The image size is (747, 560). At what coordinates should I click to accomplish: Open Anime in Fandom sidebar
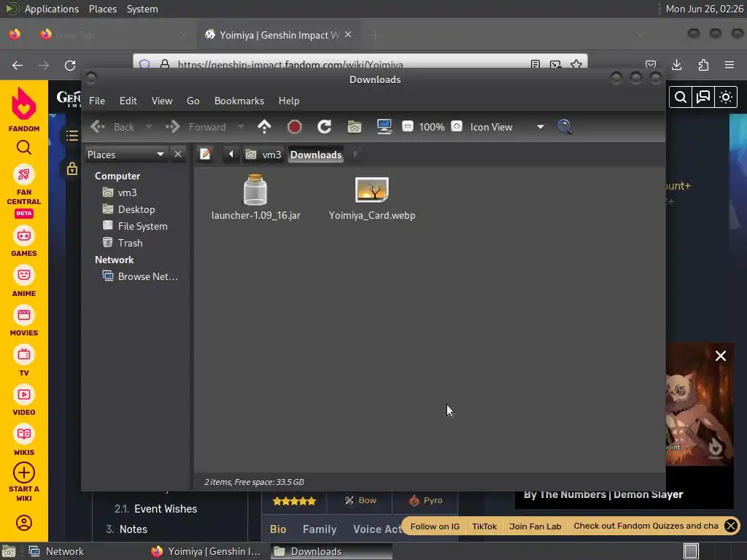pos(24,282)
